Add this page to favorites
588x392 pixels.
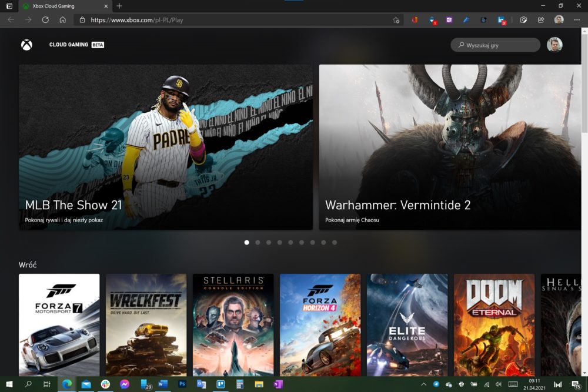396,20
